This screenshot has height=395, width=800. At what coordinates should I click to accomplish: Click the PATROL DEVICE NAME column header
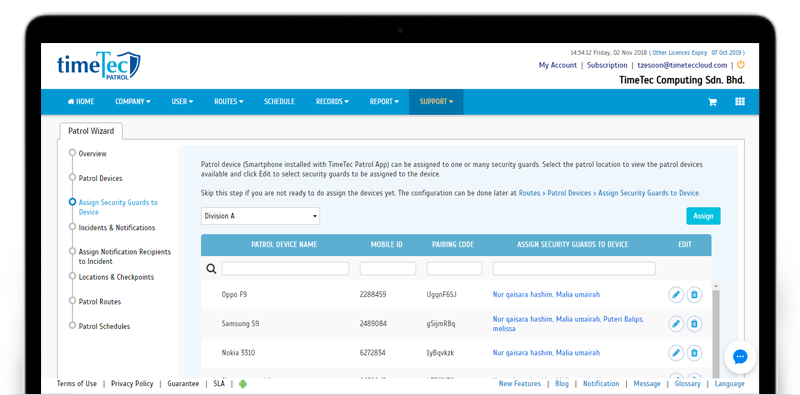tap(284, 244)
